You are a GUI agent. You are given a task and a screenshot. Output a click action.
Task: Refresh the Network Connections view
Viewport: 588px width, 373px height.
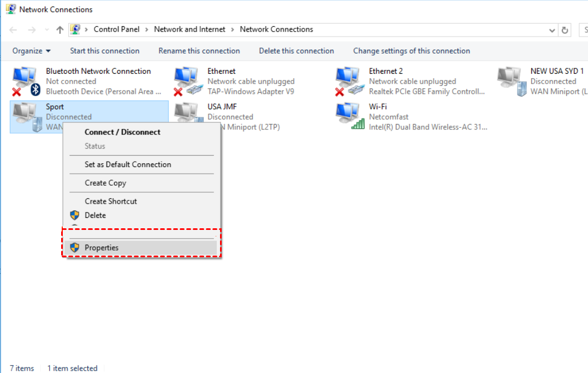(x=565, y=30)
